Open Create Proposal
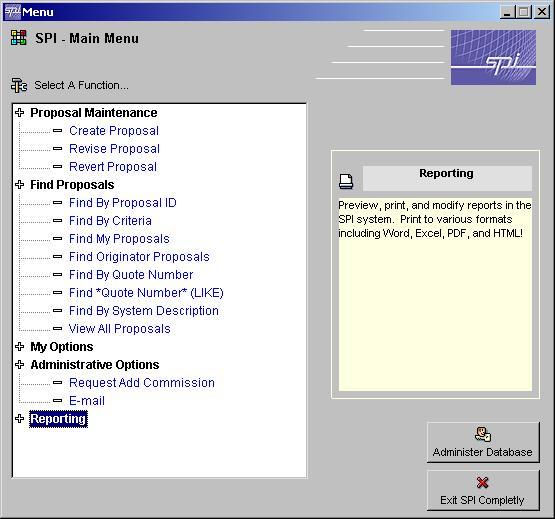Screen dimensions: 555x519 114,131
